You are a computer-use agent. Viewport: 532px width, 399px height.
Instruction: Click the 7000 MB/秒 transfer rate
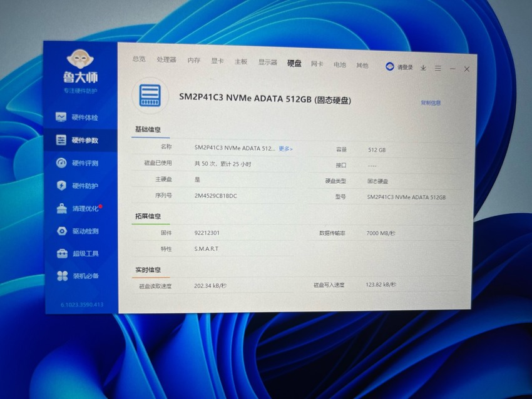click(x=381, y=233)
